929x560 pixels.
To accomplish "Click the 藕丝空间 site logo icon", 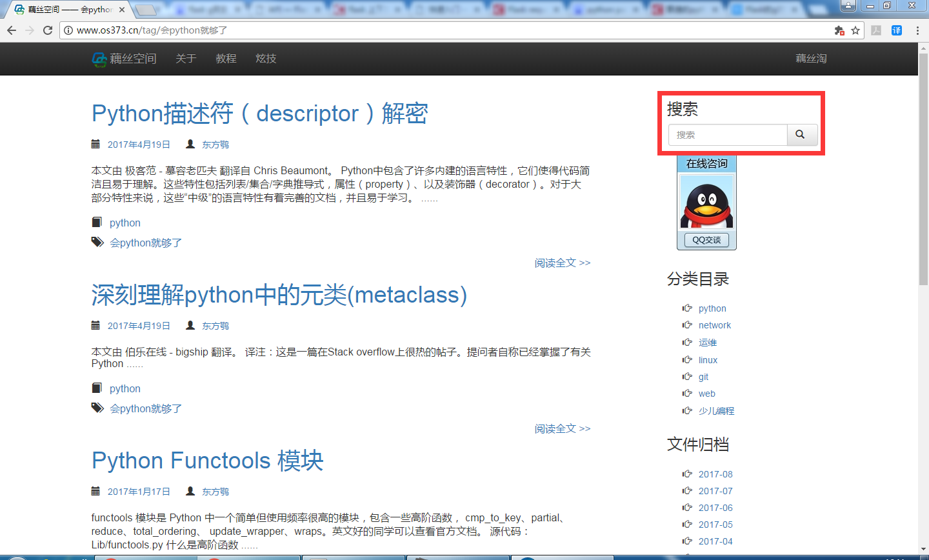I will click(98, 59).
